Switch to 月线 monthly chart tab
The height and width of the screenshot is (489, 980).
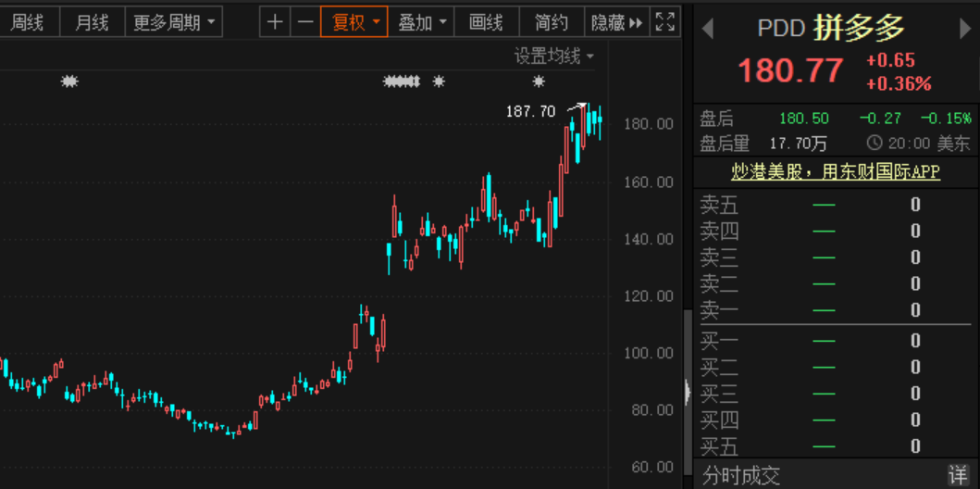point(92,22)
